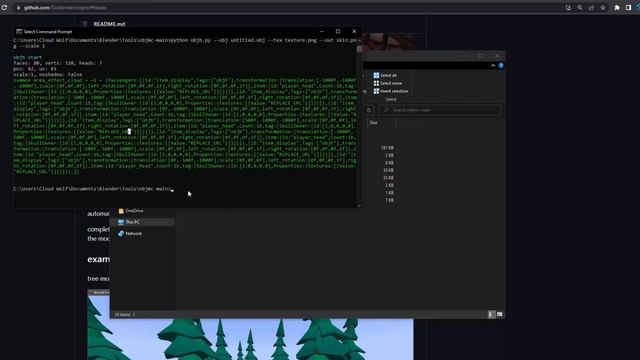This screenshot has height=360, width=640.
Task: Click Command Prompt scrollbar down arrow
Action: click(359, 205)
